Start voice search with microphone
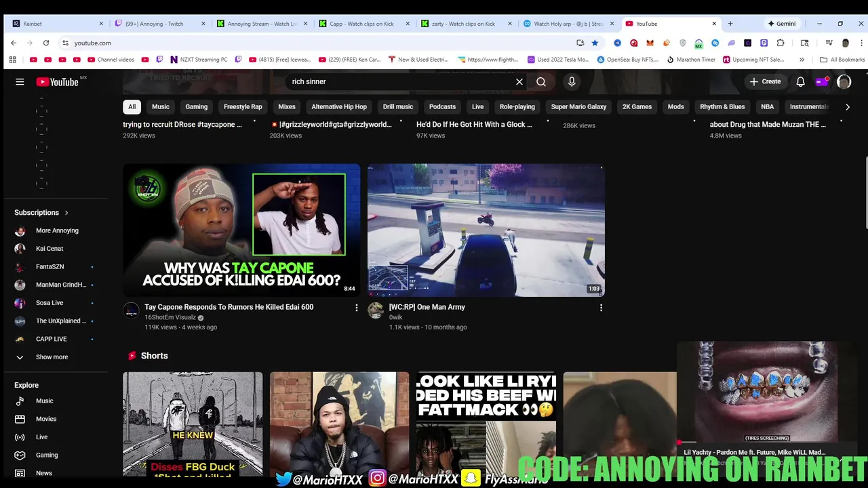The width and height of the screenshot is (868, 488). (x=572, y=81)
